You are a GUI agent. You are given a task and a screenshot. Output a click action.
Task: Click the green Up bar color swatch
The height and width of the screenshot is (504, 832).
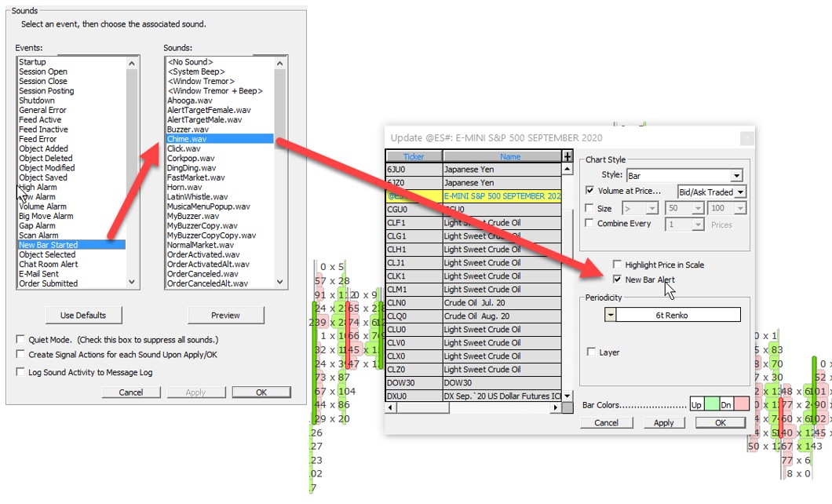(711, 405)
